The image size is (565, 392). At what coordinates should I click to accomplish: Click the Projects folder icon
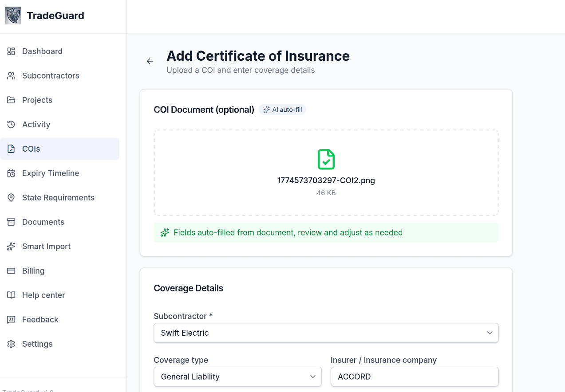(11, 100)
